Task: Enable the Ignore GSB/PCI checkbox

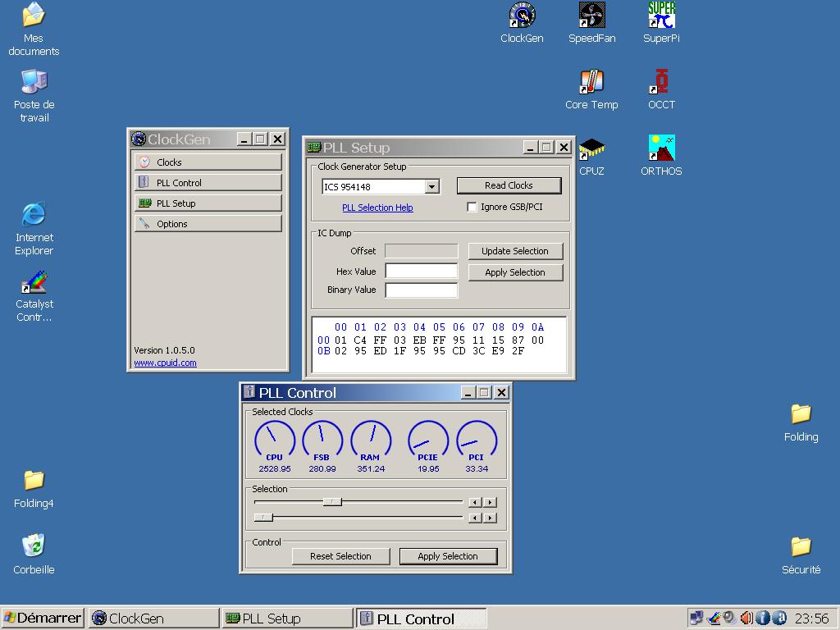Action: (x=472, y=208)
